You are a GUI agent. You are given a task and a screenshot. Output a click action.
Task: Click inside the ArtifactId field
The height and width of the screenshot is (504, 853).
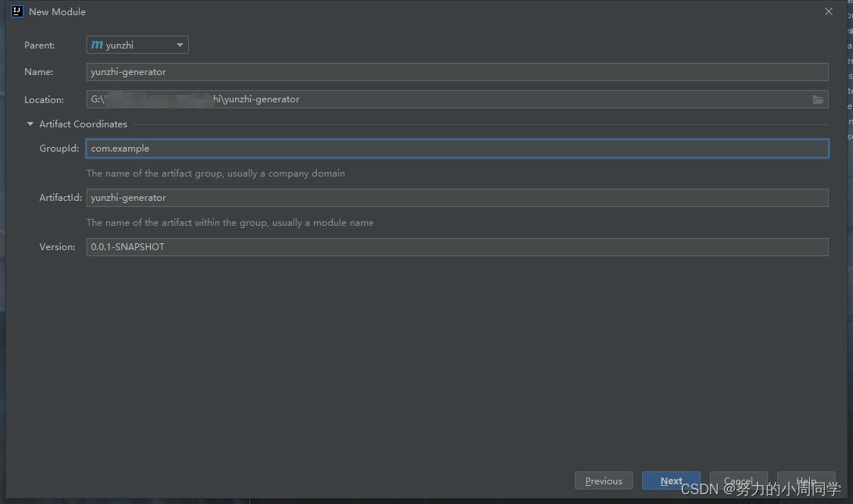coord(303,198)
